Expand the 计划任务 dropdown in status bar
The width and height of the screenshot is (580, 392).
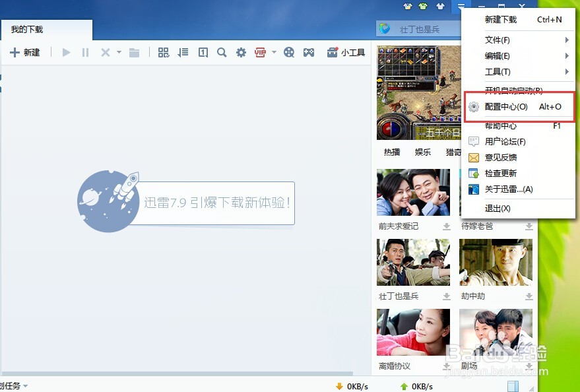(x=14, y=385)
